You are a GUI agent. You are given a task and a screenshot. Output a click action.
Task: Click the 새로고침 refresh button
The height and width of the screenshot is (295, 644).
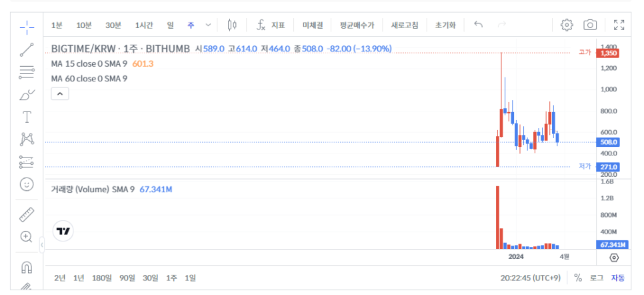[405, 25]
